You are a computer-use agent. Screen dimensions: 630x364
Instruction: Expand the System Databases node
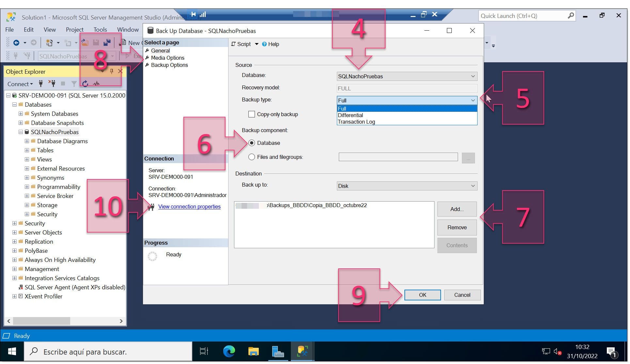click(x=21, y=114)
